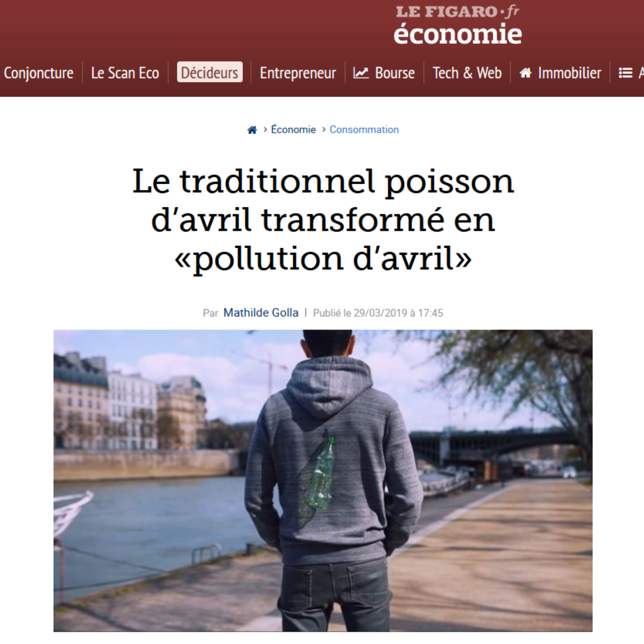This screenshot has width=644, height=644.
Task: Open Le Scan Eco section
Action: [125, 73]
